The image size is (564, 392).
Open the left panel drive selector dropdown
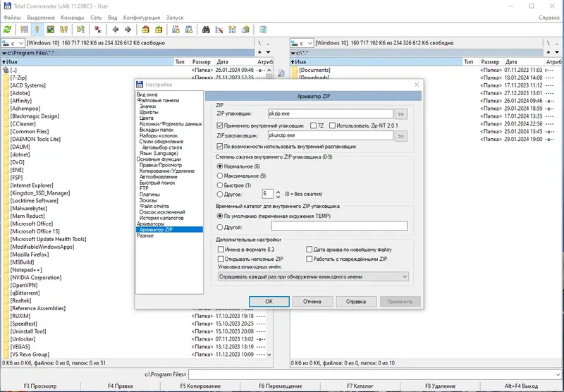(x=13, y=43)
